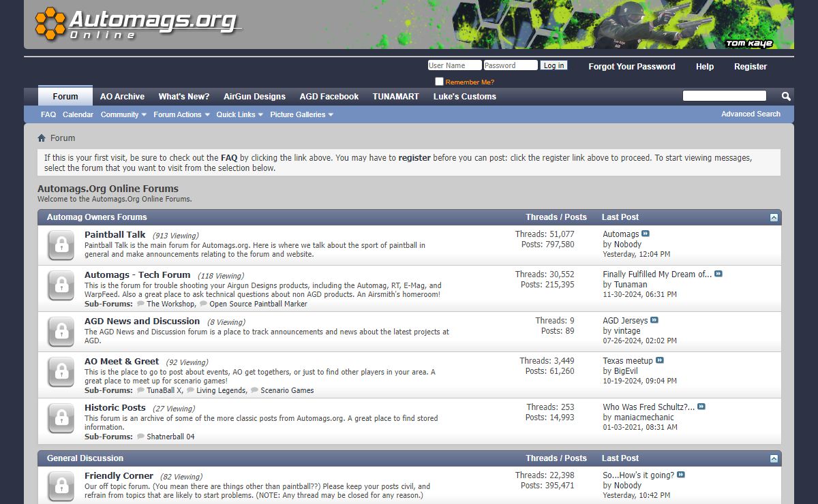Open the Help link
The image size is (818, 504).
pos(705,66)
